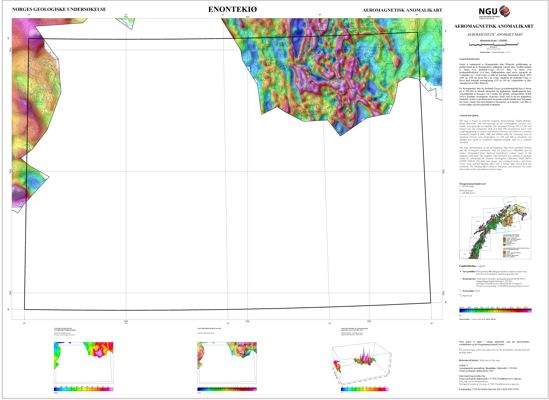
Task: Select the ENONTEKIØ map title
Action: coord(232,9)
